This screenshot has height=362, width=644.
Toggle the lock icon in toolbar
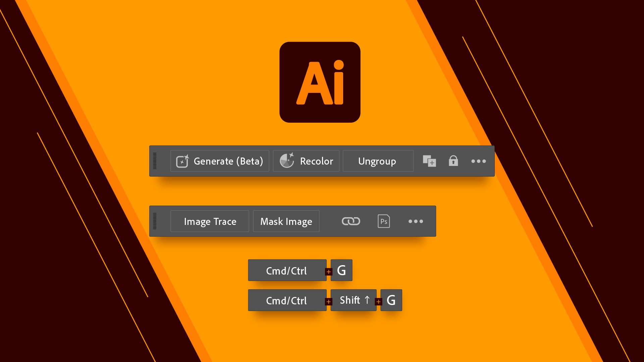pos(453,161)
